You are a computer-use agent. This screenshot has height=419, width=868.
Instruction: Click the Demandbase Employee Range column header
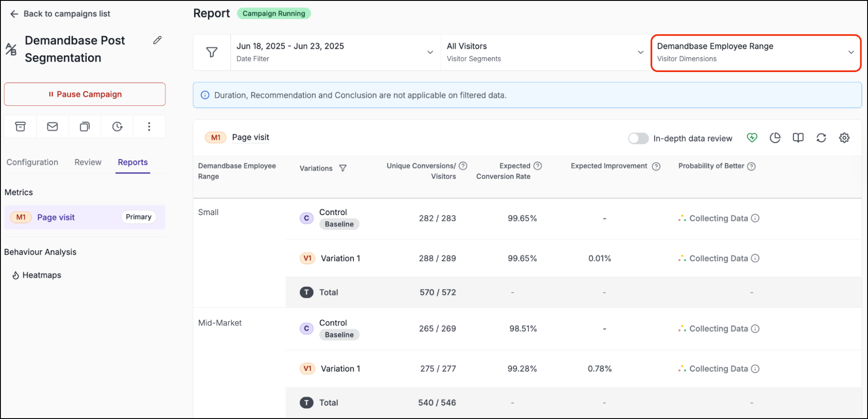tap(237, 171)
